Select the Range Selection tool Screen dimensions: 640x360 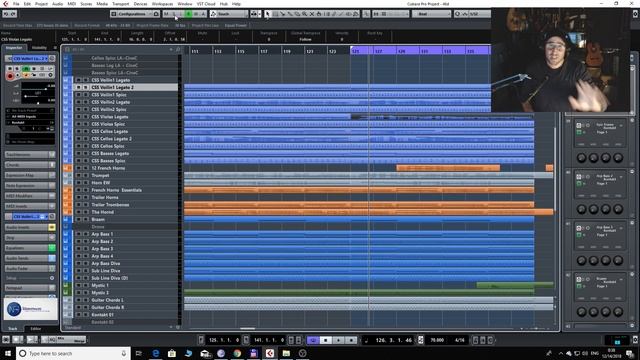click(275, 14)
